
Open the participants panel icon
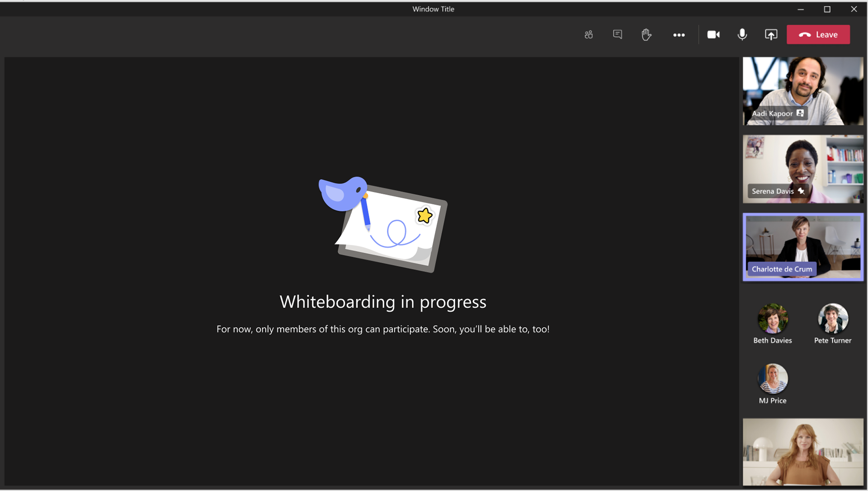tap(589, 35)
